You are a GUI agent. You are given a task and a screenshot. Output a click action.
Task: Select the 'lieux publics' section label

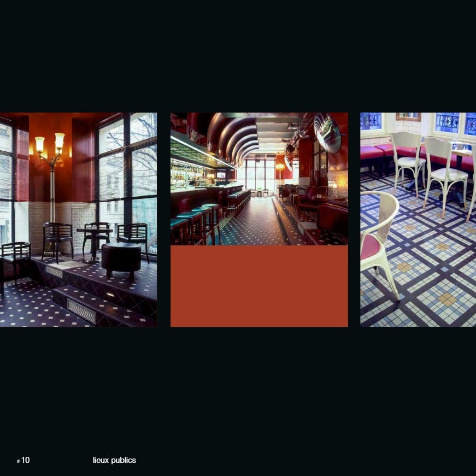[x=114, y=460]
